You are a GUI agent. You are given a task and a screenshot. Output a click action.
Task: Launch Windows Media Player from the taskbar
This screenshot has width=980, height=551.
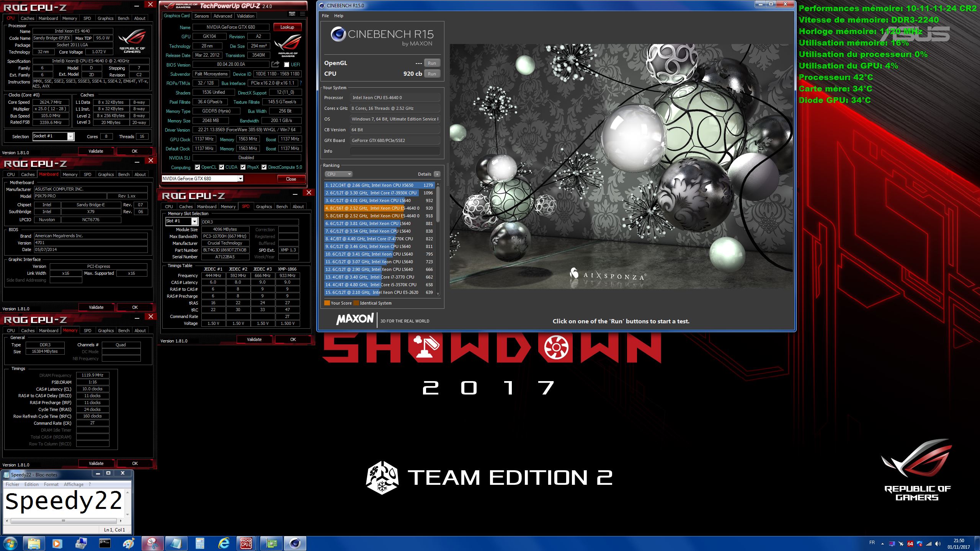pyautogui.click(x=57, y=543)
